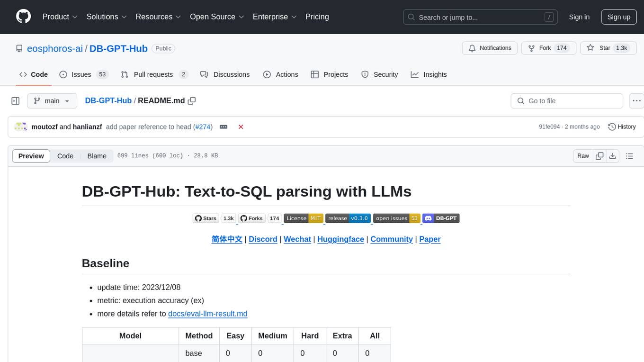Image resolution: width=644 pixels, height=362 pixels.
Task: Click the Notifications bell button
Action: pyautogui.click(x=490, y=48)
